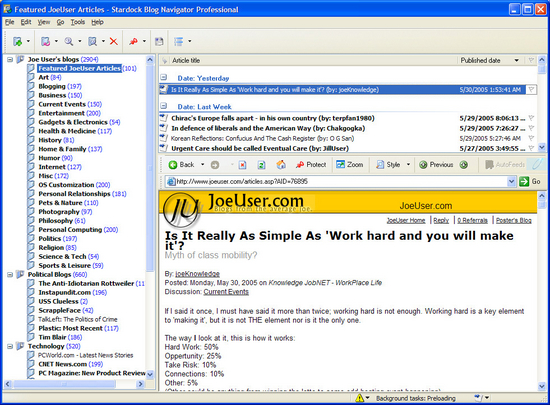The height and width of the screenshot is (405, 550).
Task: Click the green Go button
Action: point(530,181)
